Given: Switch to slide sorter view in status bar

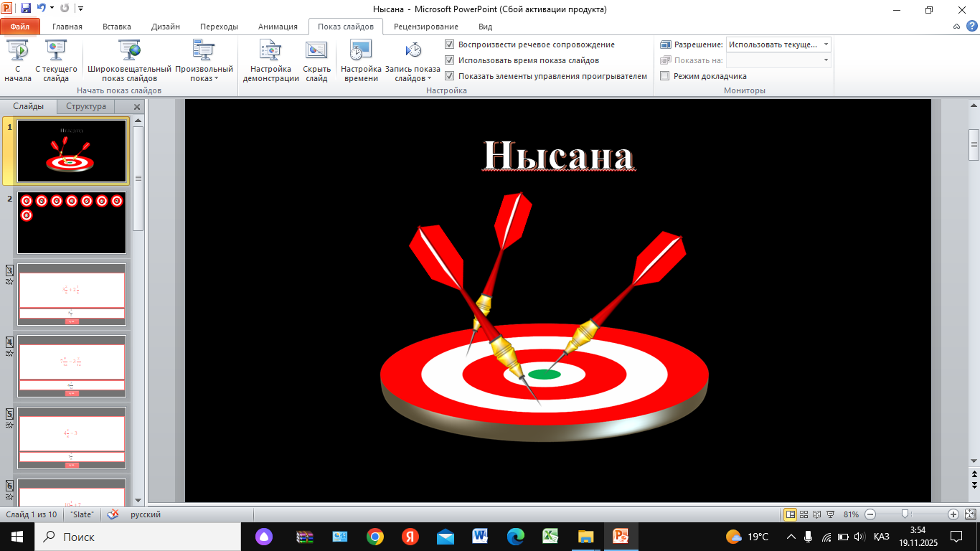Looking at the screenshot, I should coord(804,514).
